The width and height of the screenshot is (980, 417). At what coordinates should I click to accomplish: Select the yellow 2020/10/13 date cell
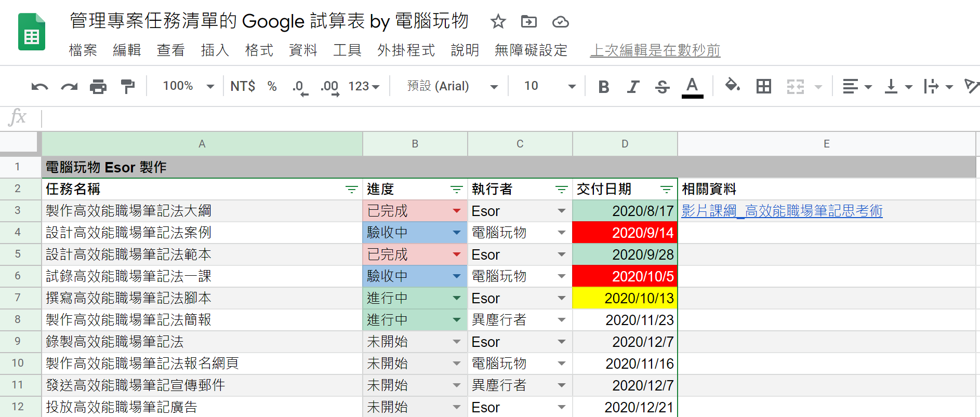[625, 298]
